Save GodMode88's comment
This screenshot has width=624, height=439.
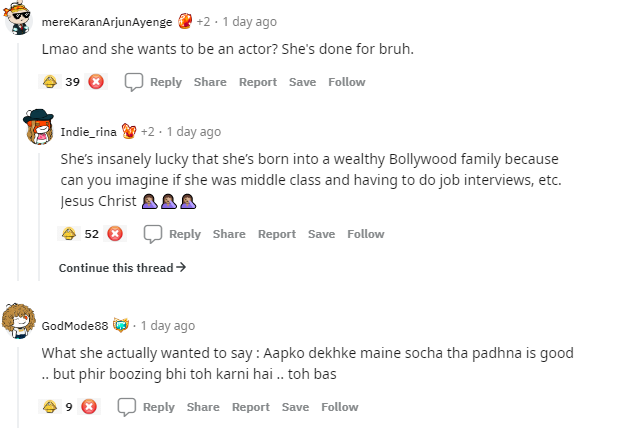(x=295, y=407)
